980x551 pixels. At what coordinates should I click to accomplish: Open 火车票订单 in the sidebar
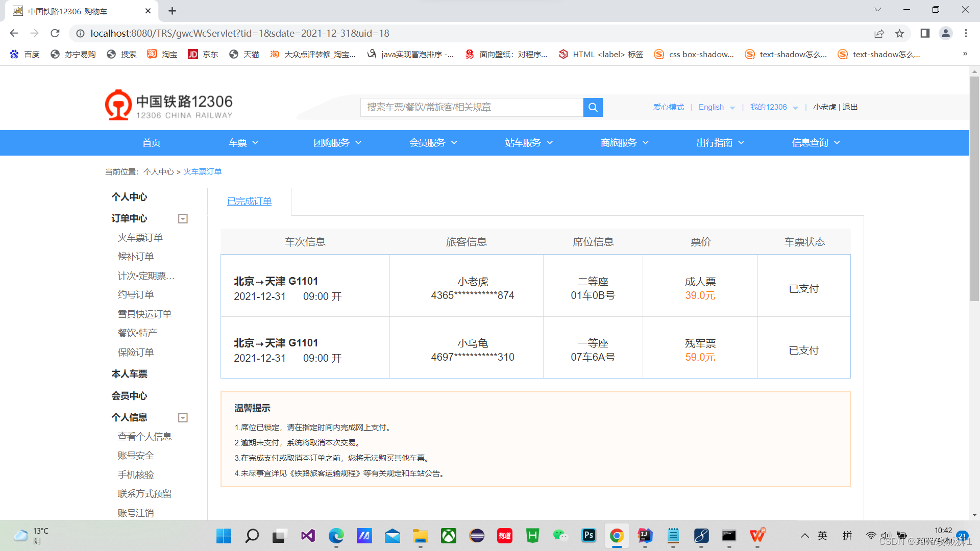pyautogui.click(x=140, y=237)
